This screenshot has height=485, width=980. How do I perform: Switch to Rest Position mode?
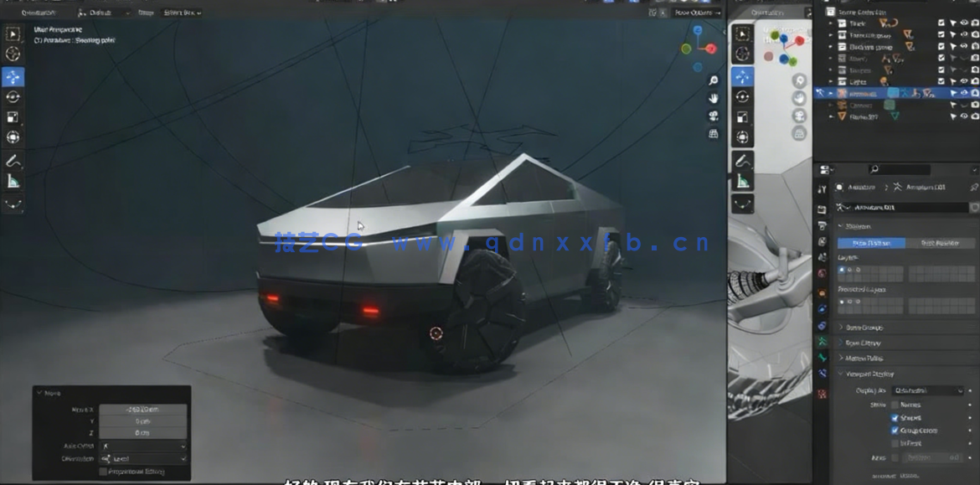tap(940, 242)
